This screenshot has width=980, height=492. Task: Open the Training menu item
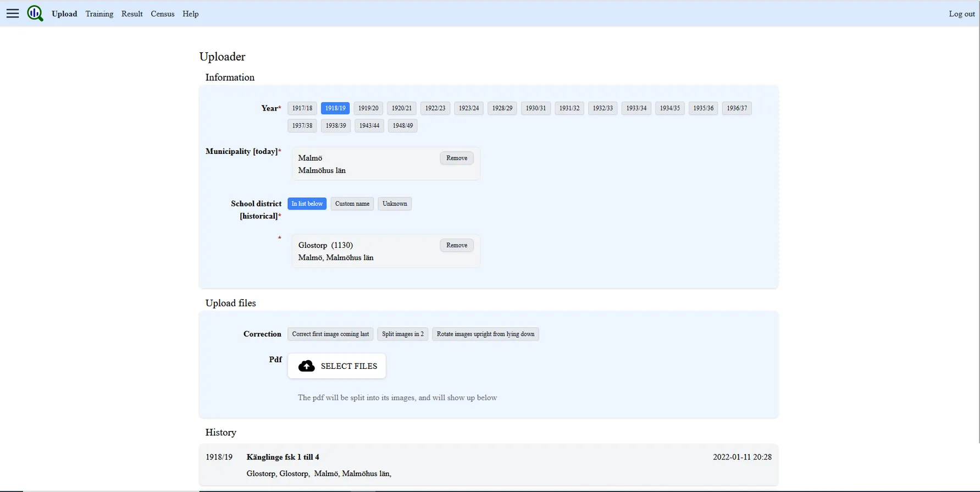99,14
